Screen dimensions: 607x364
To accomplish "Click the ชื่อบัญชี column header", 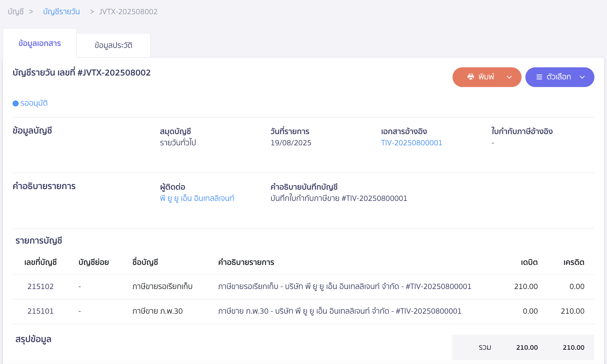I will pos(145,262).
